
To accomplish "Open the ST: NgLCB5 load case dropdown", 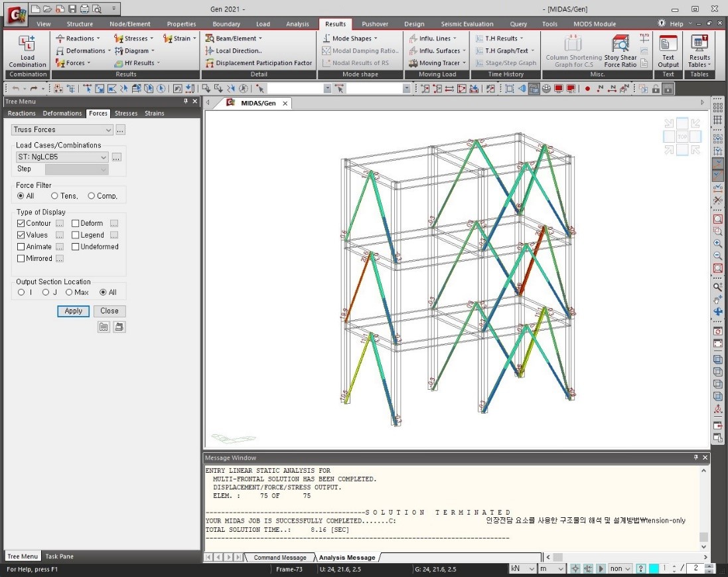I will point(103,157).
